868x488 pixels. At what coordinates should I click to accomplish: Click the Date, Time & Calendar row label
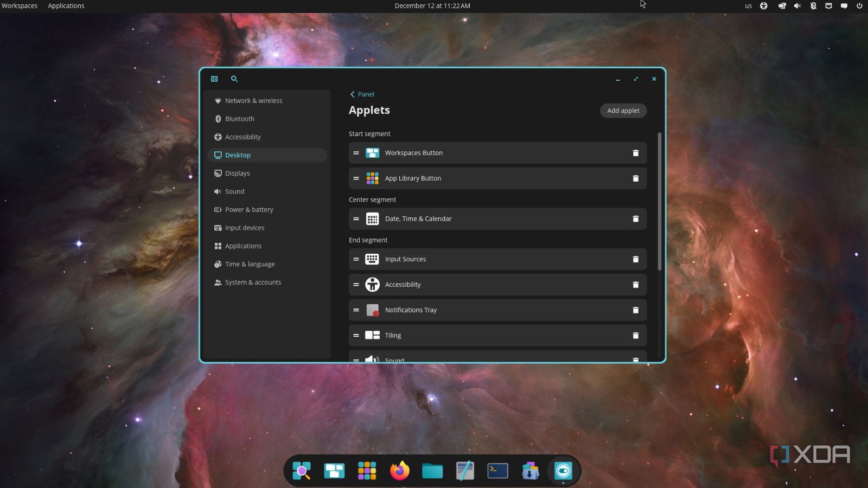click(418, 219)
